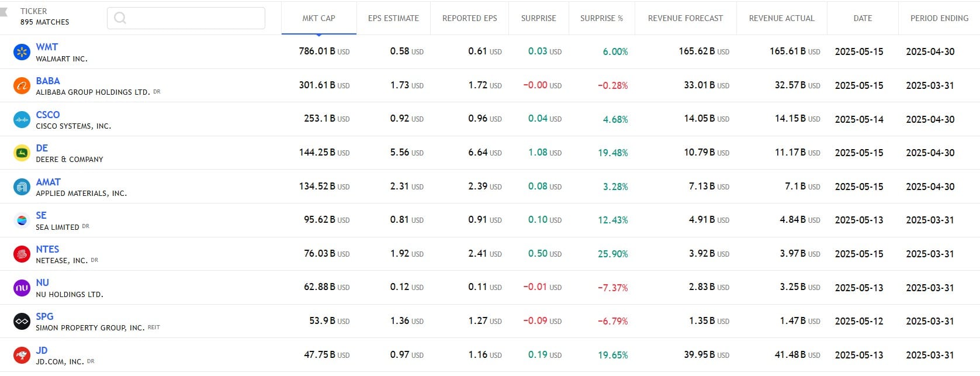Viewport: 980px width, 376px height.
Task: Click Deere surprise percent 19.48%
Action: click(613, 153)
